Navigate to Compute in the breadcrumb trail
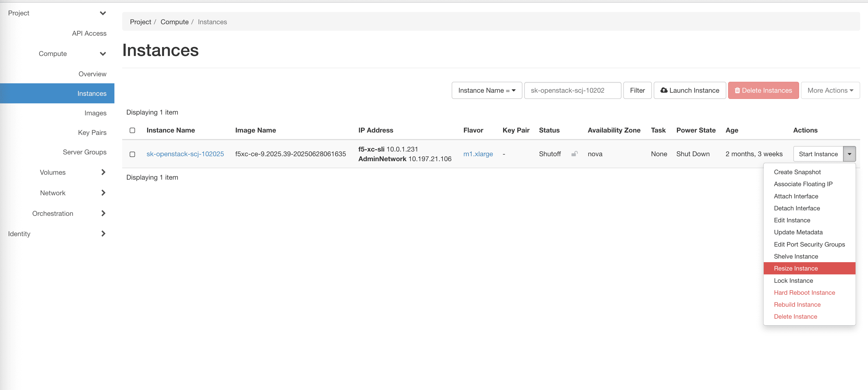868x390 pixels. pos(174,22)
